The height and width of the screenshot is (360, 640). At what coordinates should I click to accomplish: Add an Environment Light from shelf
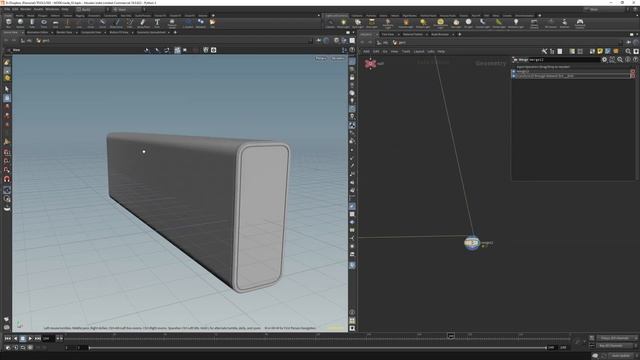point(440,23)
